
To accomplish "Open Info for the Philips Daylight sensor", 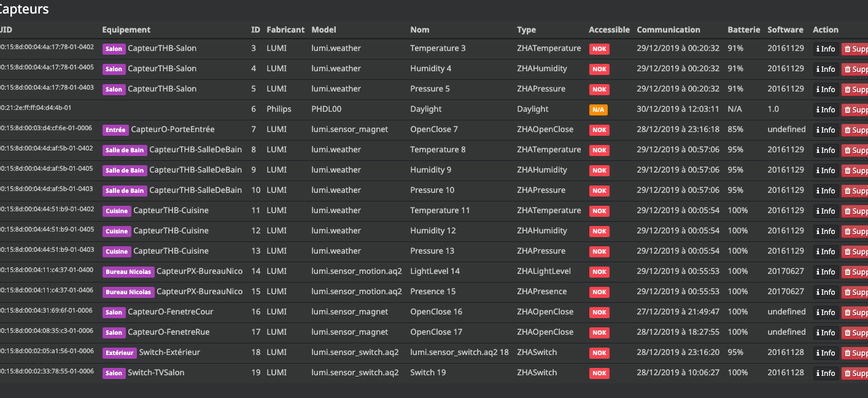I will 826,110.
